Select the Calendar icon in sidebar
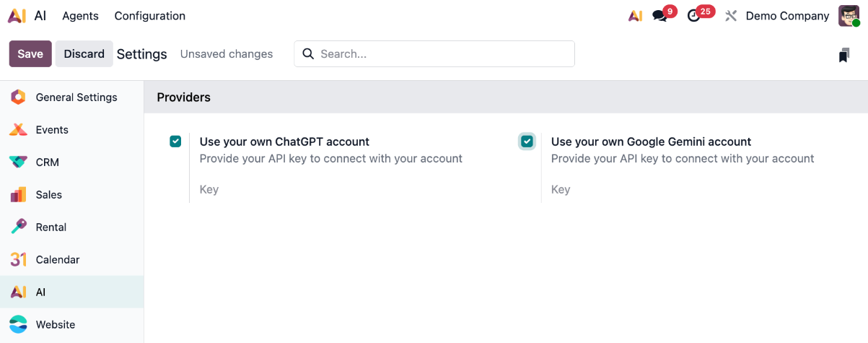 click(18, 260)
